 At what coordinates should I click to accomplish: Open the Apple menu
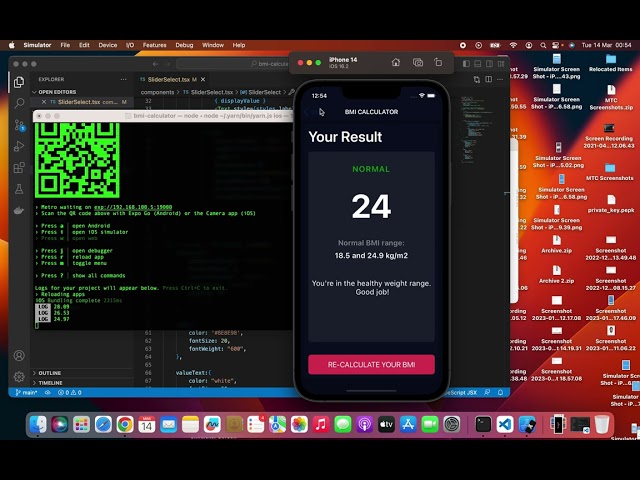coord(11,45)
